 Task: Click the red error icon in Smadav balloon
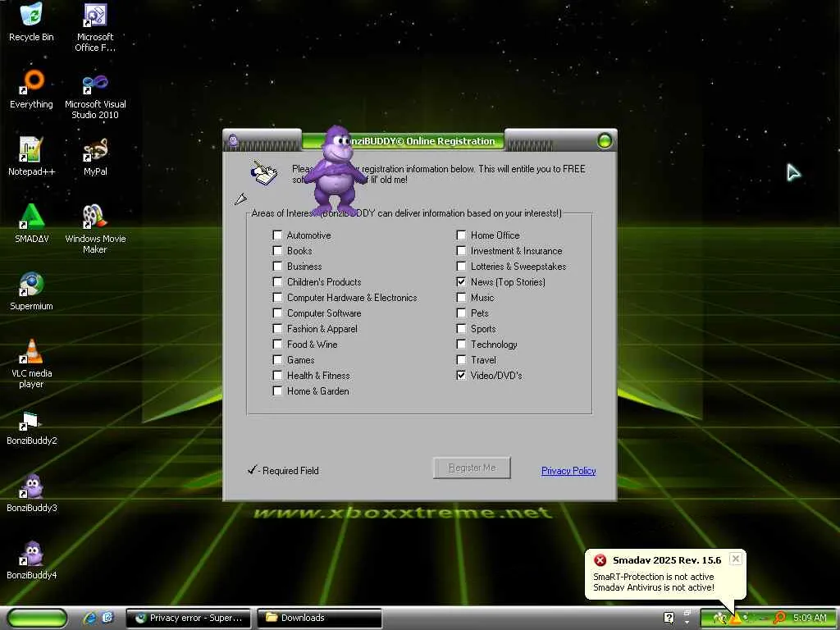point(600,560)
